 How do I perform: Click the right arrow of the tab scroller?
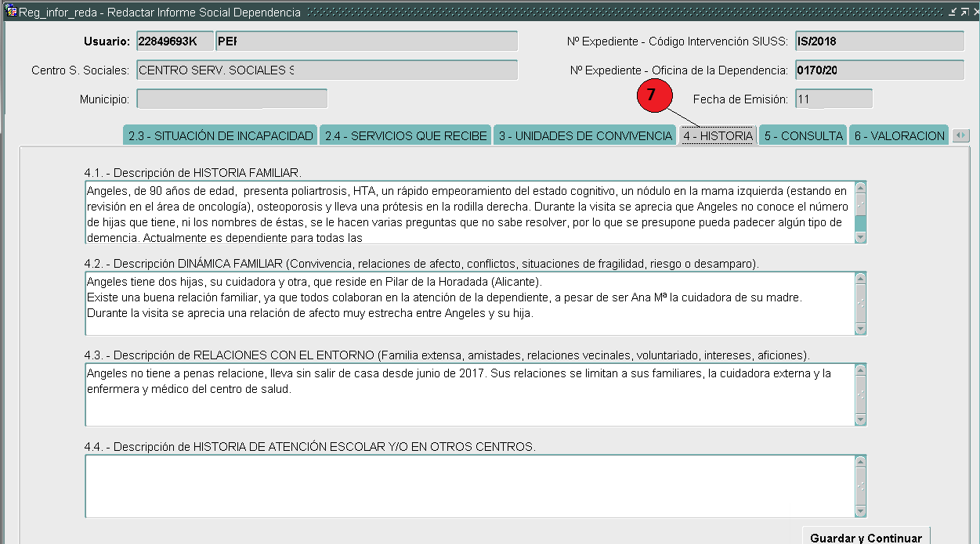[964, 135]
